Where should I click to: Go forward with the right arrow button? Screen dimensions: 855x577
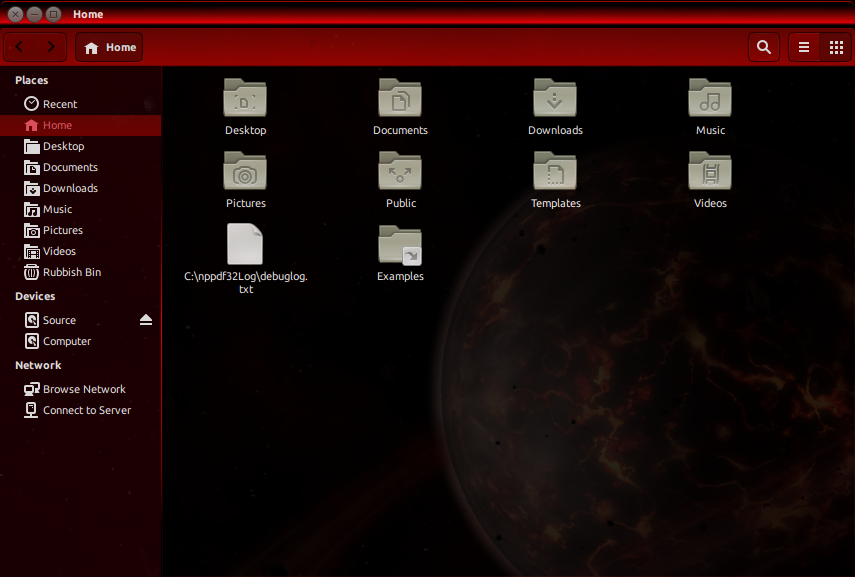tap(51, 47)
